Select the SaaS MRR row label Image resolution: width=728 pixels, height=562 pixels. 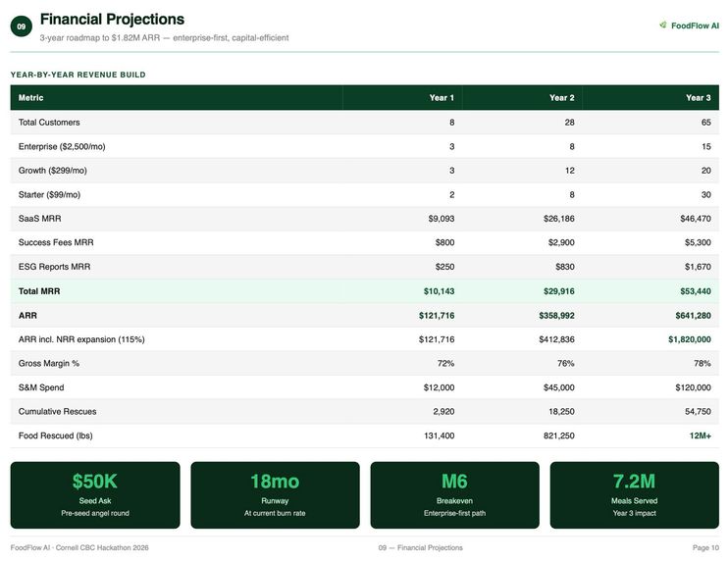coord(39,219)
